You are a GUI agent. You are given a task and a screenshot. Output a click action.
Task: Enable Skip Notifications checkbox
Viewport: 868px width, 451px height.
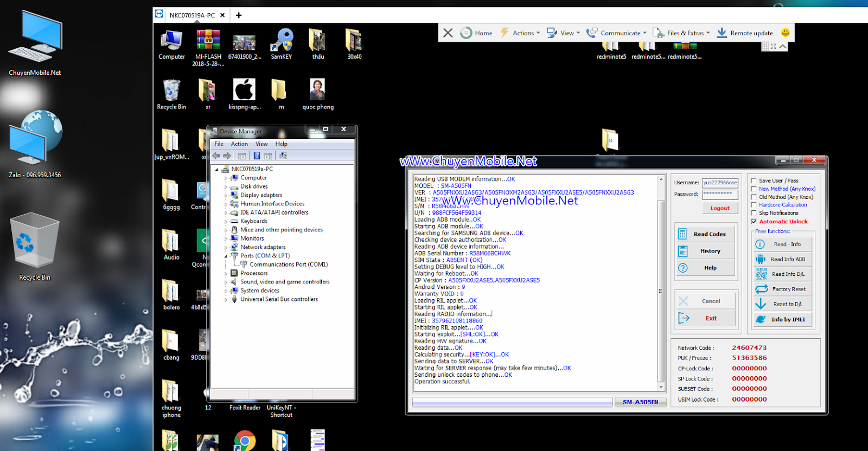click(x=754, y=213)
